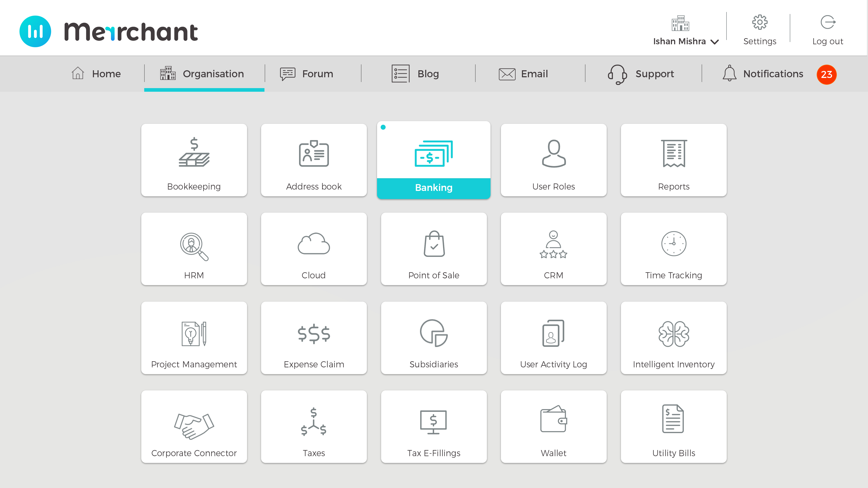The image size is (868, 488).
Task: Open the Time Tracking clock icon
Action: tap(674, 244)
